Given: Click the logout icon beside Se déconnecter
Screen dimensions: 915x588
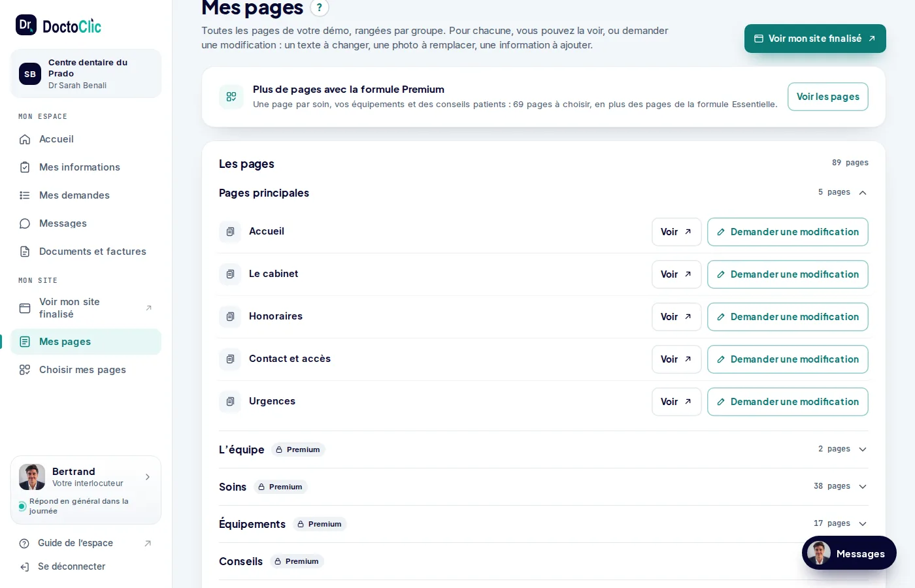Looking at the screenshot, I should [x=25, y=567].
